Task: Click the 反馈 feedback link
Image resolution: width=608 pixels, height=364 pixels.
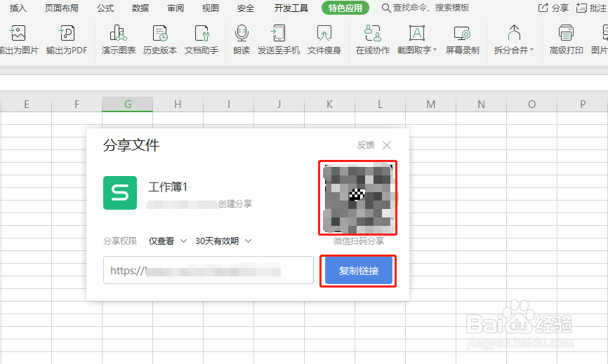Action: pos(366,144)
